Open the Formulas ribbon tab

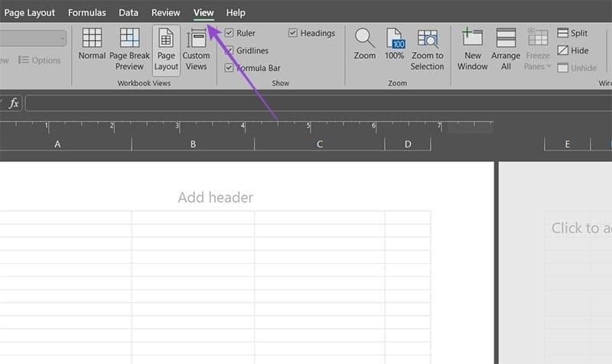click(x=87, y=13)
